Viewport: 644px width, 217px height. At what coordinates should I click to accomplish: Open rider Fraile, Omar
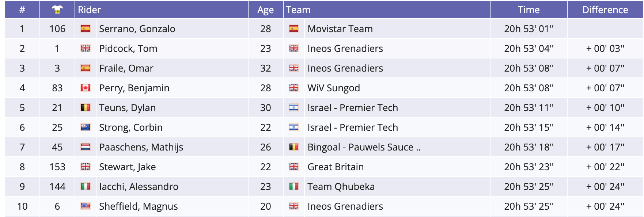point(126,68)
